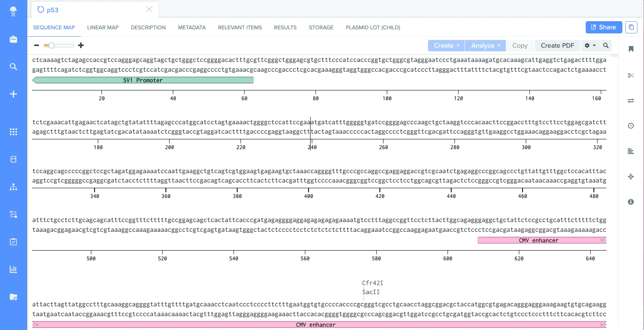This screenshot has width=644, height=330.
Task: Open the Create dropdown
Action: click(x=446, y=46)
